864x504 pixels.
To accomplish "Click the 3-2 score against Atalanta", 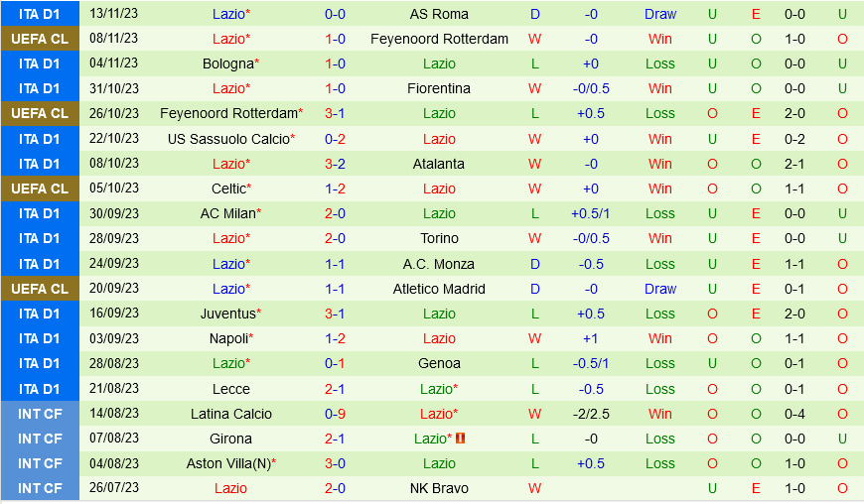I will pos(335,164).
